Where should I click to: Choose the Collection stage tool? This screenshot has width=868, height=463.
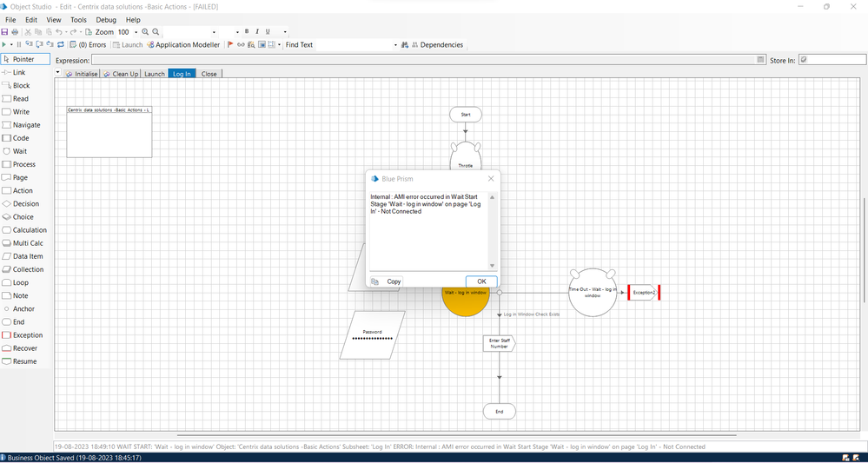[28, 269]
